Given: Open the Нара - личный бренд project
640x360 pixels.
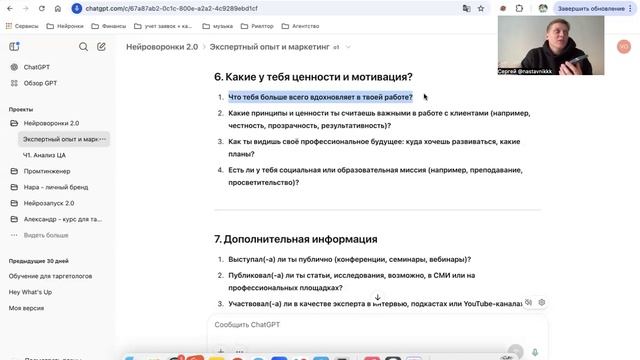Looking at the screenshot, I should click(57, 187).
